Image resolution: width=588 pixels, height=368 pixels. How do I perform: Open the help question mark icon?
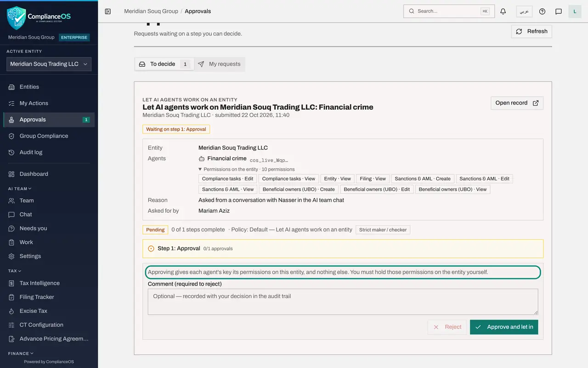point(542,11)
